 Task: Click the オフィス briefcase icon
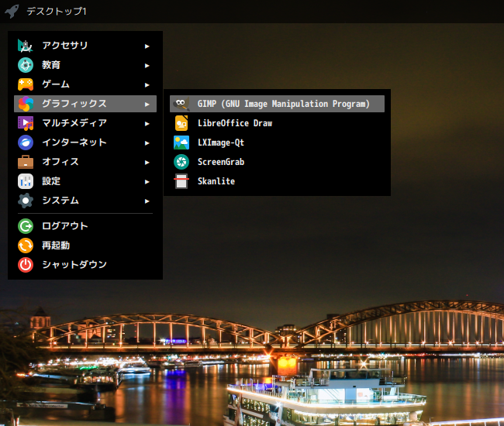click(26, 162)
